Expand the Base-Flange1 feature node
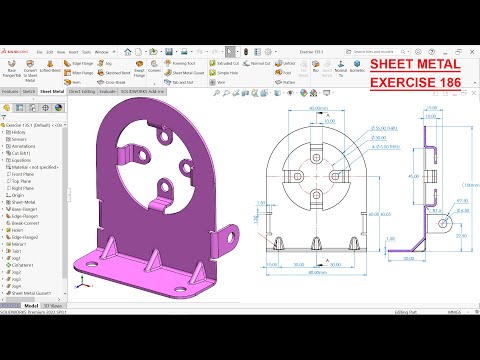The width and height of the screenshot is (480, 360). click(x=3, y=209)
